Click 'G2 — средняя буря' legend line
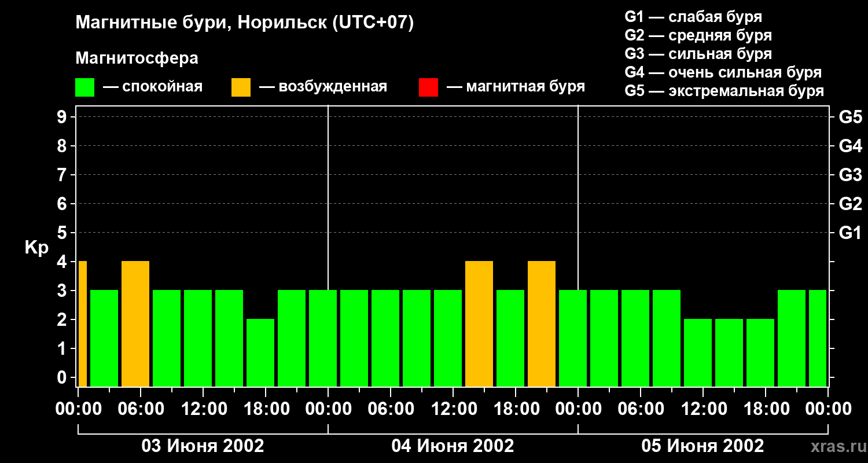Image resolution: width=868 pixels, height=463 pixels. pyautogui.click(x=698, y=35)
